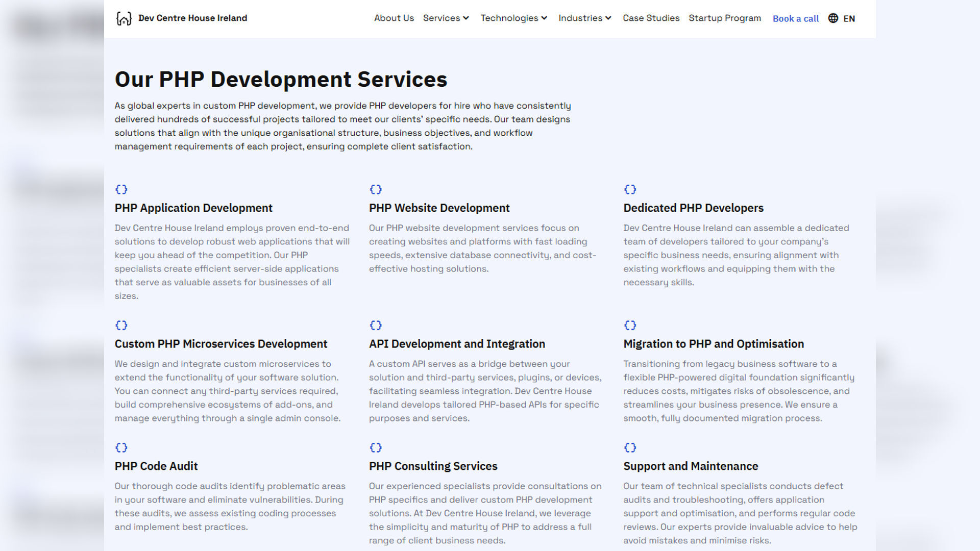Click the code icon above PHP Code Audit
Viewport: 980px width, 551px height.
click(x=121, y=447)
